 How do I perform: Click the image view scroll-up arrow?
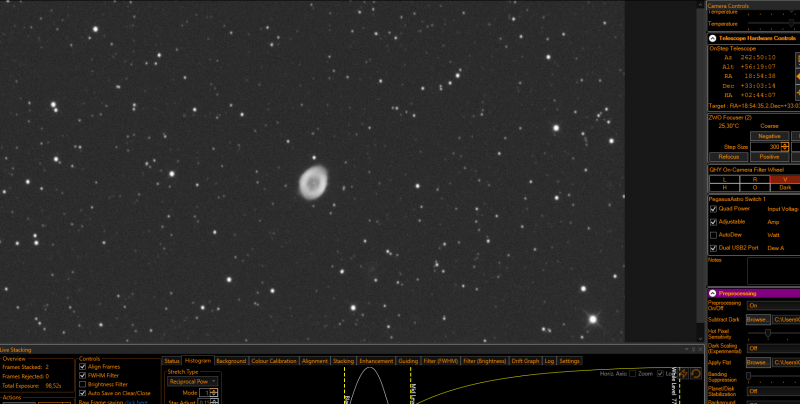700,4
